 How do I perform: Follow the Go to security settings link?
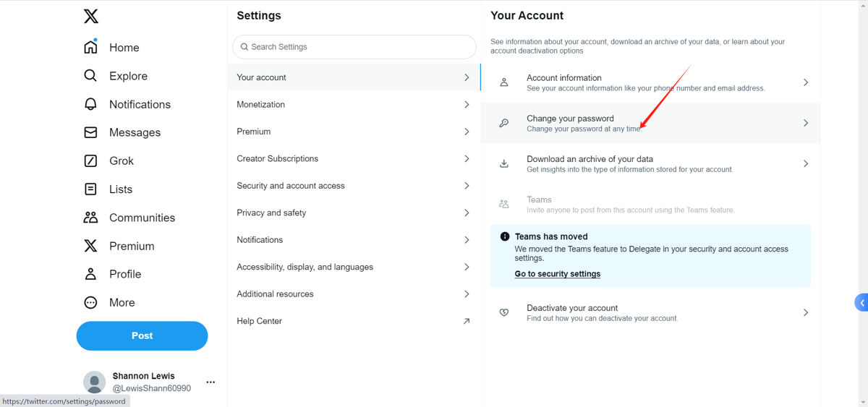pos(557,274)
